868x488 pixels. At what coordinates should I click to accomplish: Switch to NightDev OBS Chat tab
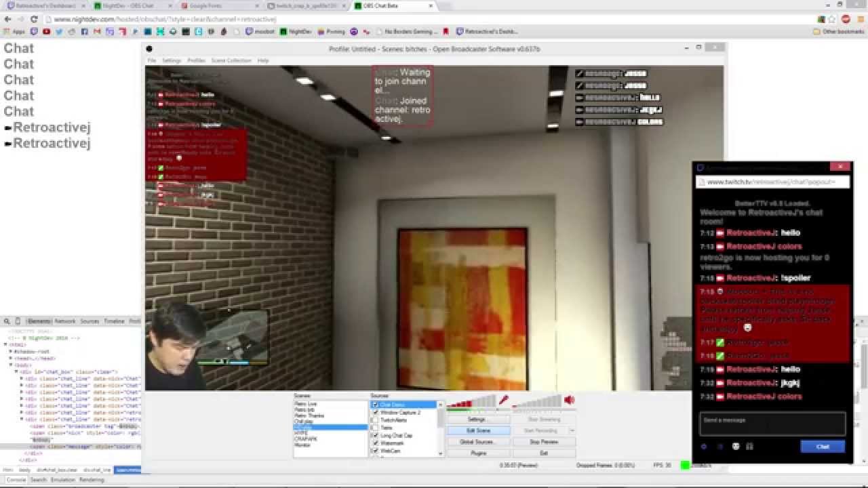132,5
